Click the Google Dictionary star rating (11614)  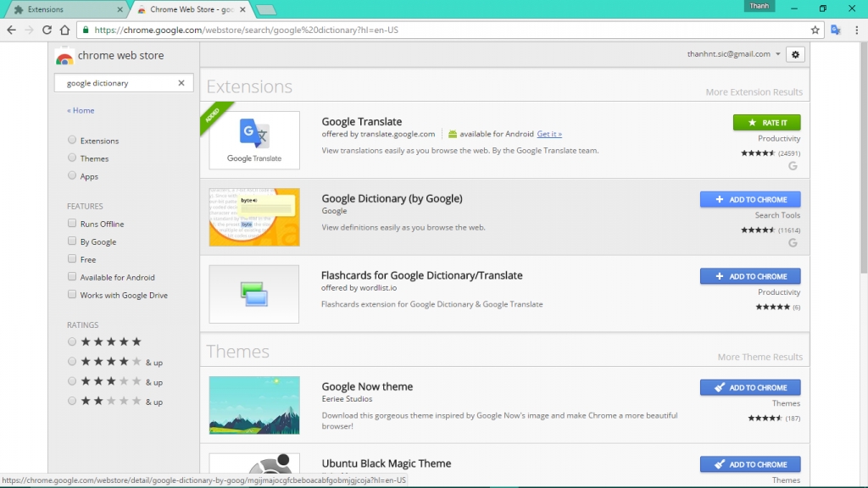click(771, 230)
